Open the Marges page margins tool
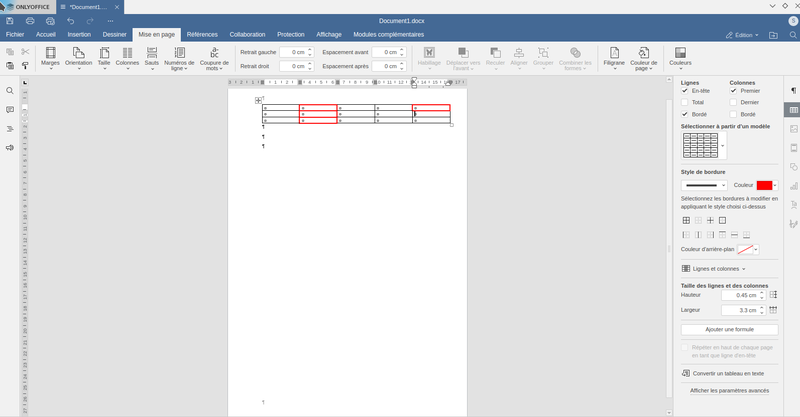Screen dimensions: 800x417 50,58
